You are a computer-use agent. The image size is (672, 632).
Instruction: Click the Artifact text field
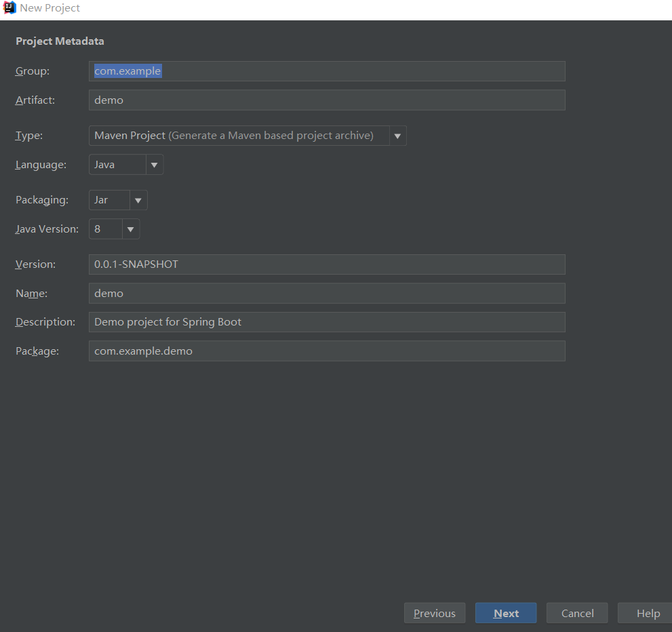click(327, 100)
